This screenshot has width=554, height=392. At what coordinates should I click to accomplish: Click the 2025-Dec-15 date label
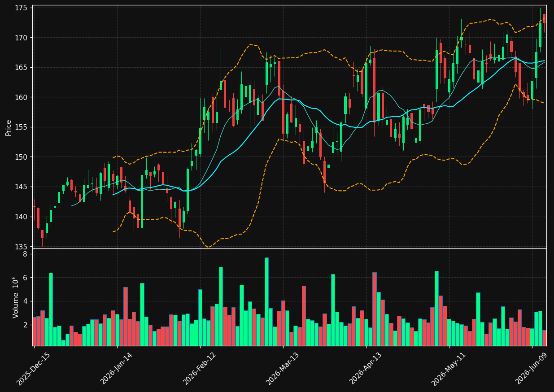point(34,368)
